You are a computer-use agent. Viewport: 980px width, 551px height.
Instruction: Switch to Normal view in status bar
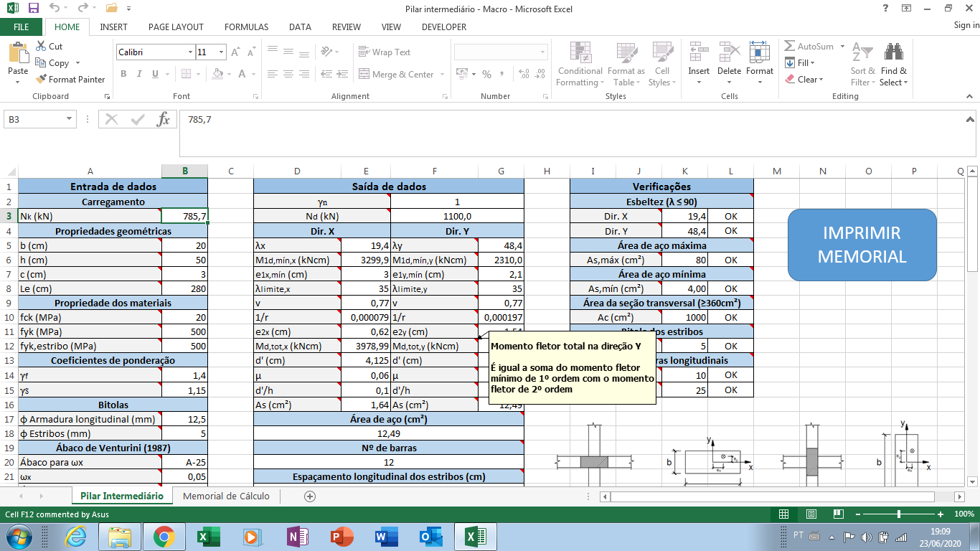coord(784,514)
